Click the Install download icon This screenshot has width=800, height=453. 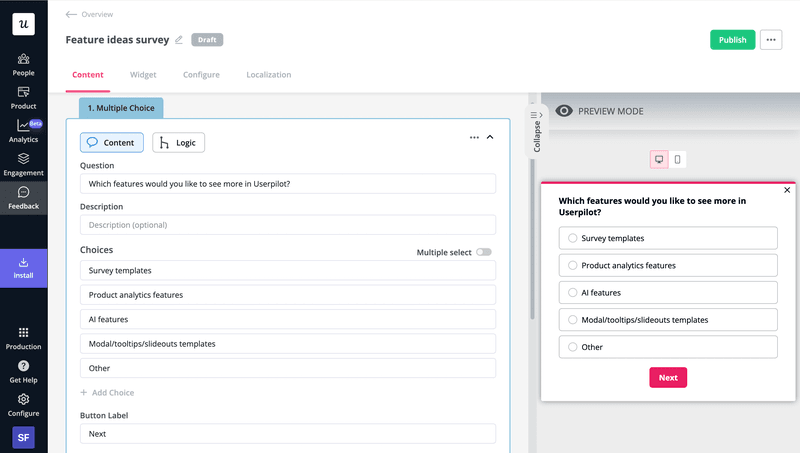23,263
